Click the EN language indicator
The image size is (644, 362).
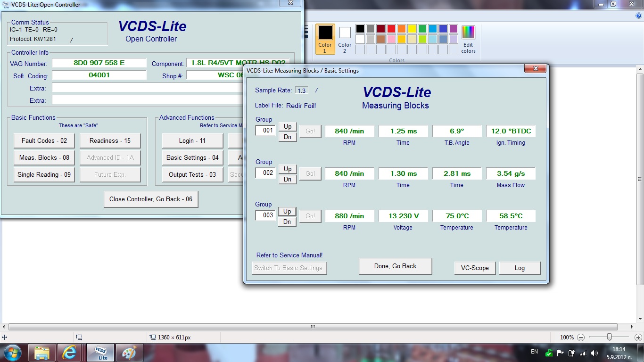[x=534, y=352]
